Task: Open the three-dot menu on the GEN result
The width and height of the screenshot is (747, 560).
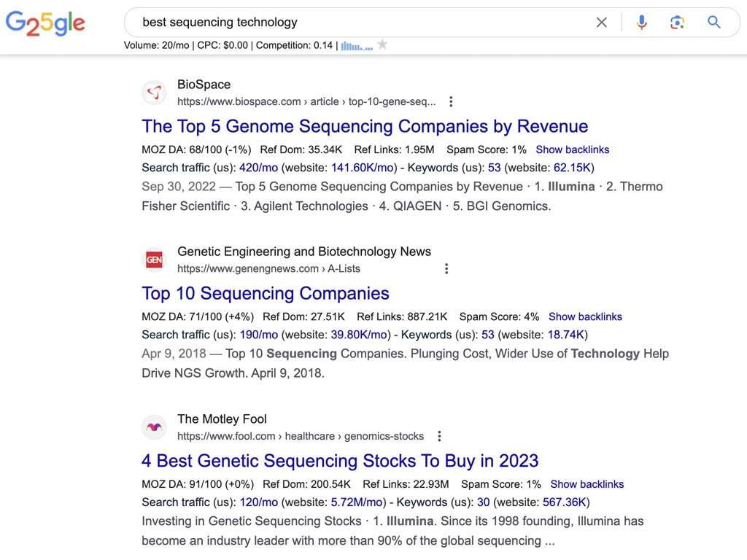Action: (446, 268)
